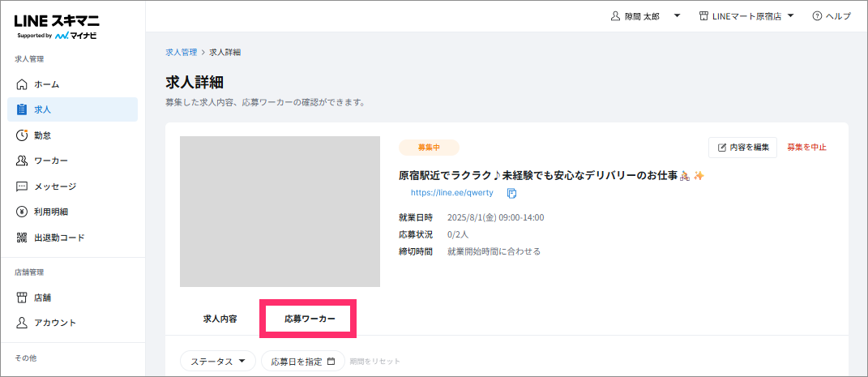
Task: Open 利用明細 yen icon
Action: (22, 212)
